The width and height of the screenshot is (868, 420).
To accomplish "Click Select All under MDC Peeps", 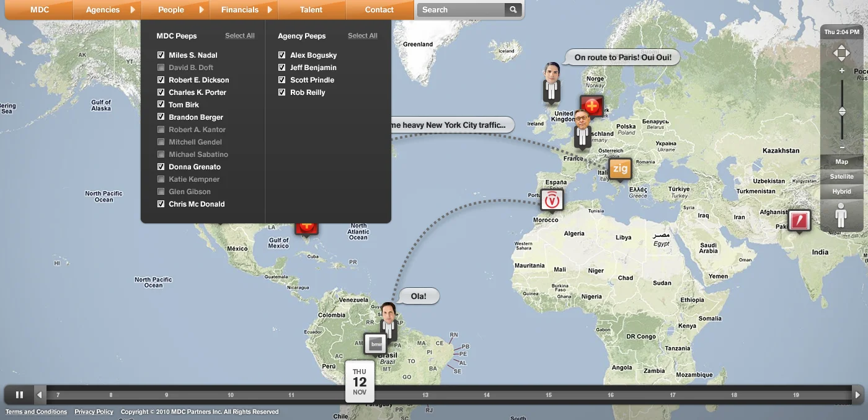I will 240,36.
